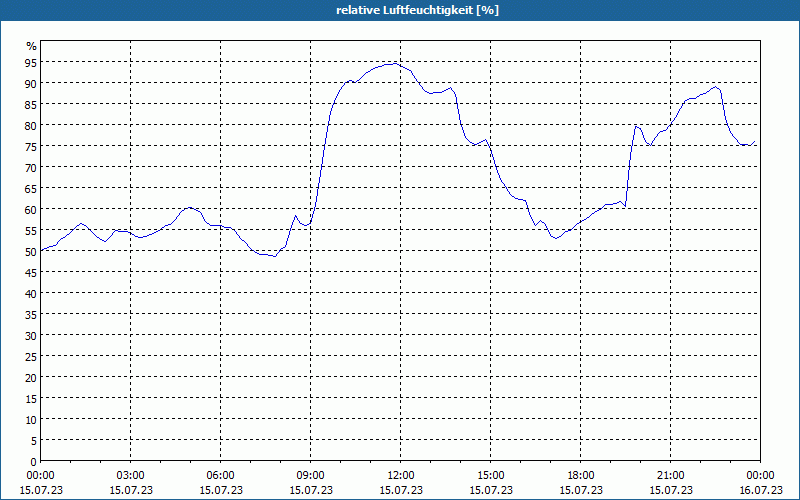800x500 pixels.
Task: Click the 09:00 time axis label
Action: pos(311,476)
